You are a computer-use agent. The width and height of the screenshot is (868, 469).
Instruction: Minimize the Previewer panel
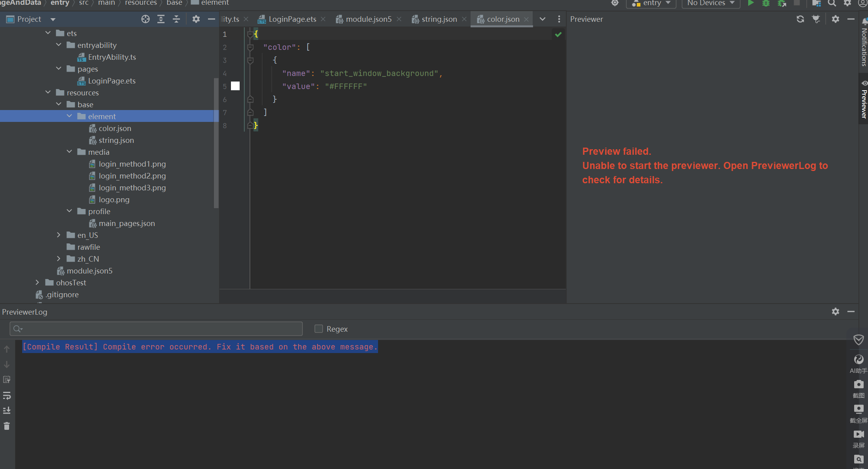(x=851, y=19)
